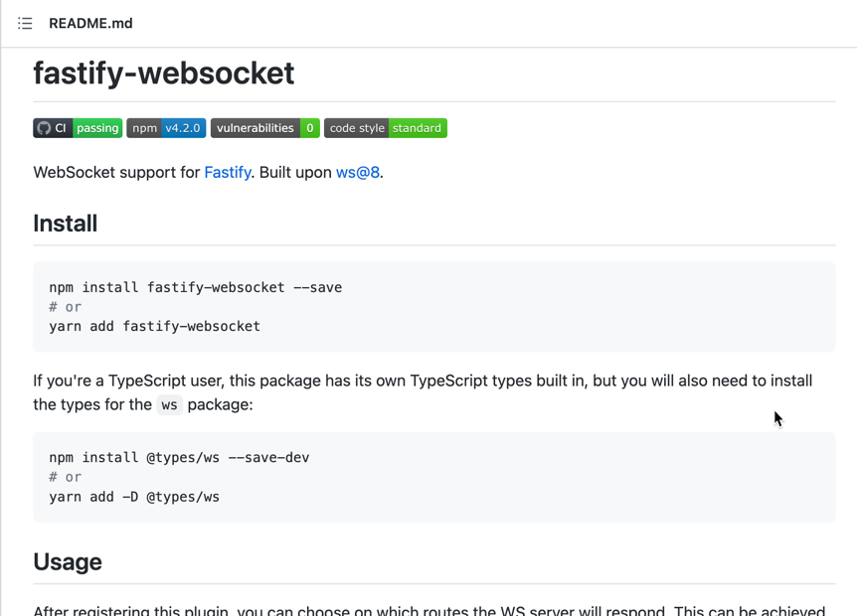This screenshot has width=857, height=616.
Task: Open the code style standard badge
Action: pos(386,127)
